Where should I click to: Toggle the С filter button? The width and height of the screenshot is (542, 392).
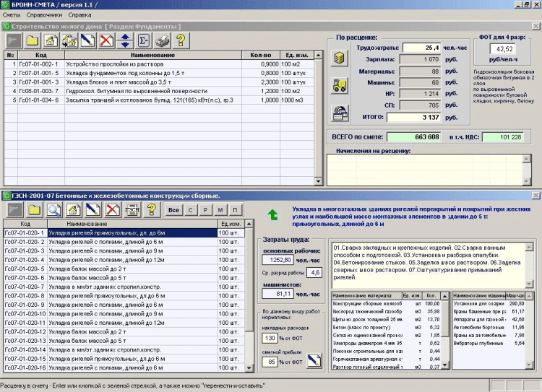click(191, 210)
